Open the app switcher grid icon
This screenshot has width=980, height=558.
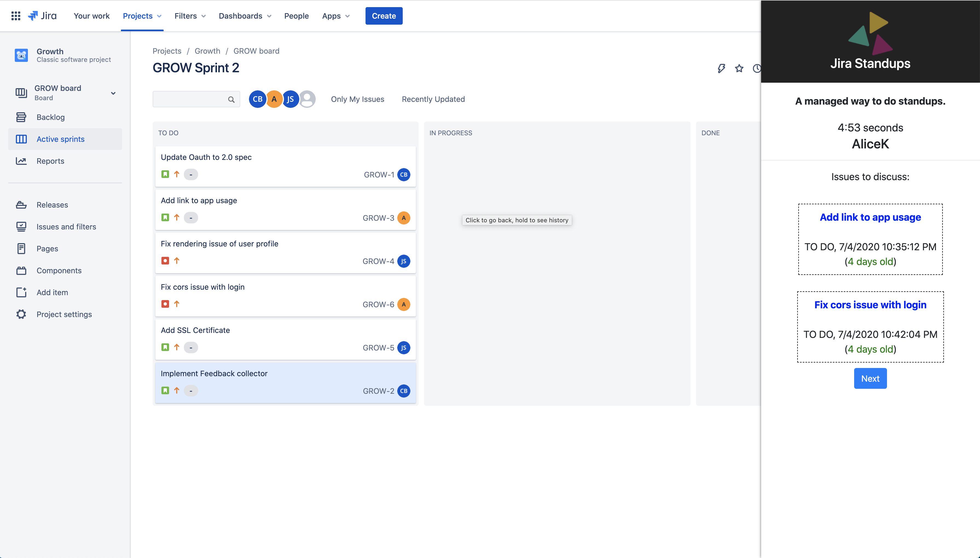click(16, 16)
